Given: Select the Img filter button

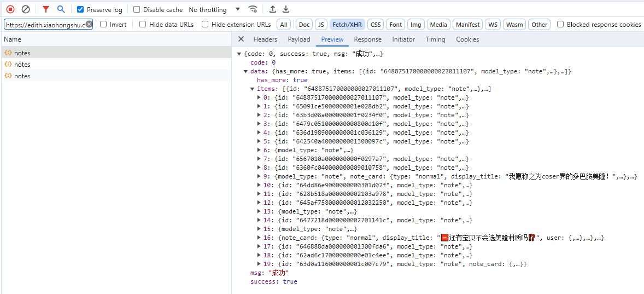Looking at the screenshot, I should 416,25.
